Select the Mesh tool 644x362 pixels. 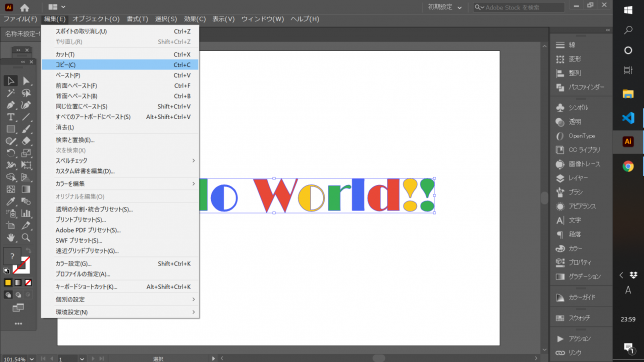pyautogui.click(x=11, y=189)
